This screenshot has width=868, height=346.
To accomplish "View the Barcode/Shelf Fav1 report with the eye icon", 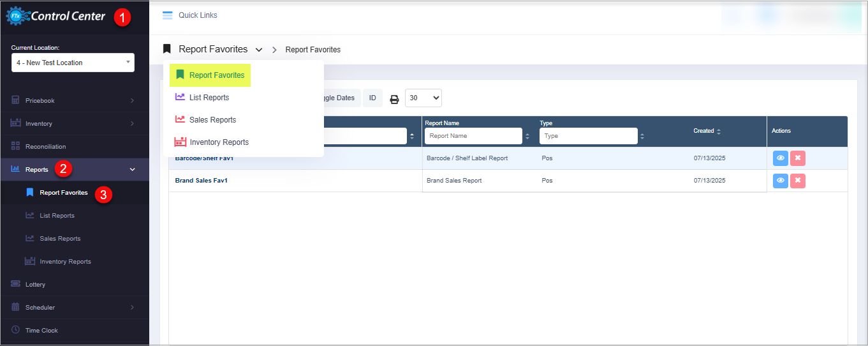I will tap(780, 158).
